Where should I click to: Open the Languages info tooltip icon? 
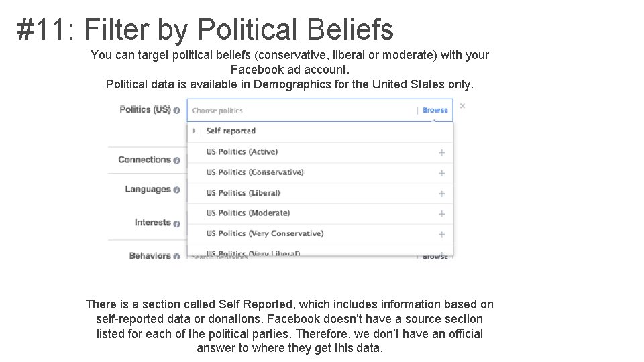[x=176, y=190]
